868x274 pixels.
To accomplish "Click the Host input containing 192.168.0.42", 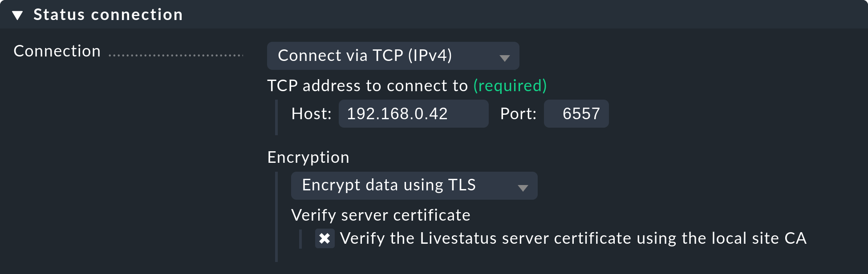I will point(413,113).
